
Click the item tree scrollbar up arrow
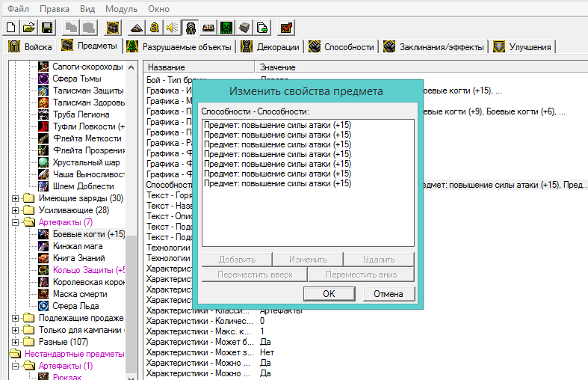click(x=131, y=67)
